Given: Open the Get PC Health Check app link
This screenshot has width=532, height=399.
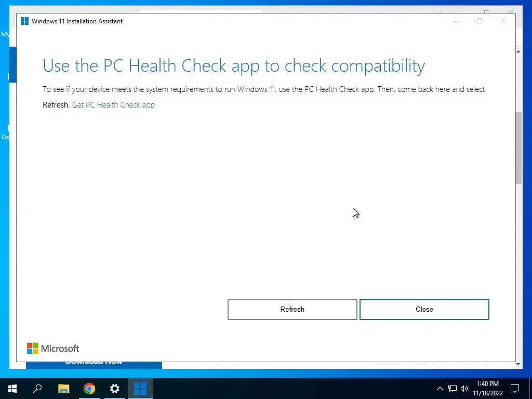Looking at the screenshot, I should click(x=113, y=105).
